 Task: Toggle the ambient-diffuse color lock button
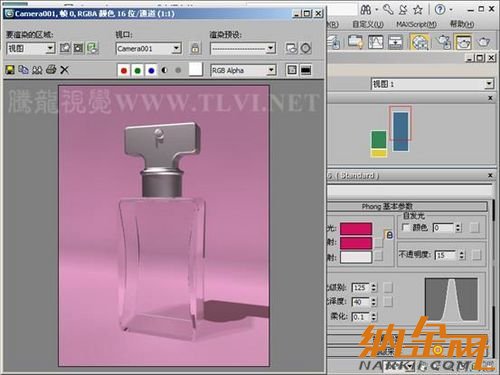pos(389,235)
